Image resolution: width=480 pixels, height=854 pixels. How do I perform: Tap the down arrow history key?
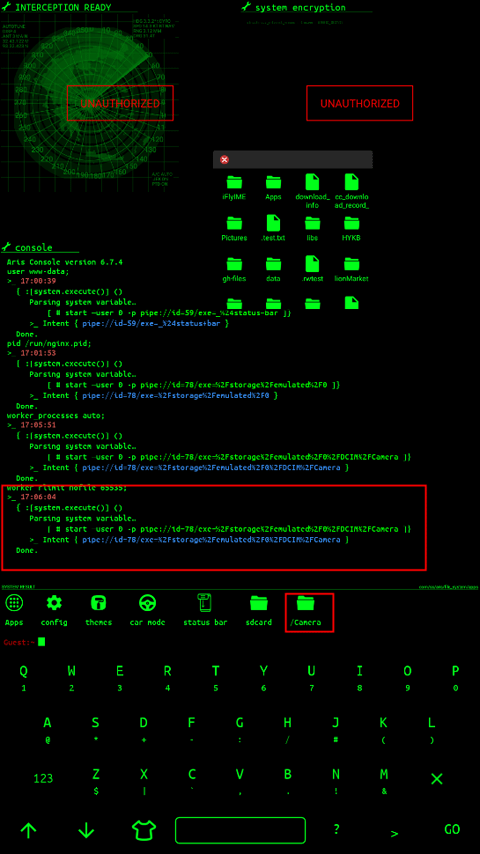[x=86, y=830]
